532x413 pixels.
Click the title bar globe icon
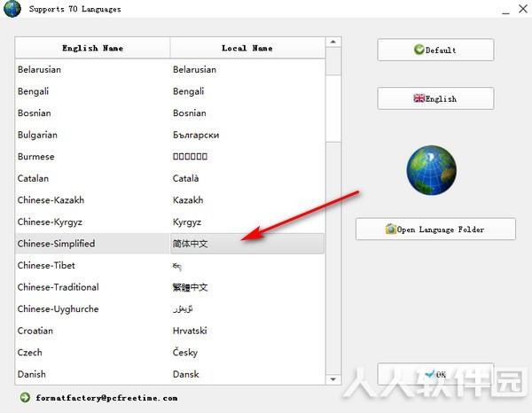(12, 9)
